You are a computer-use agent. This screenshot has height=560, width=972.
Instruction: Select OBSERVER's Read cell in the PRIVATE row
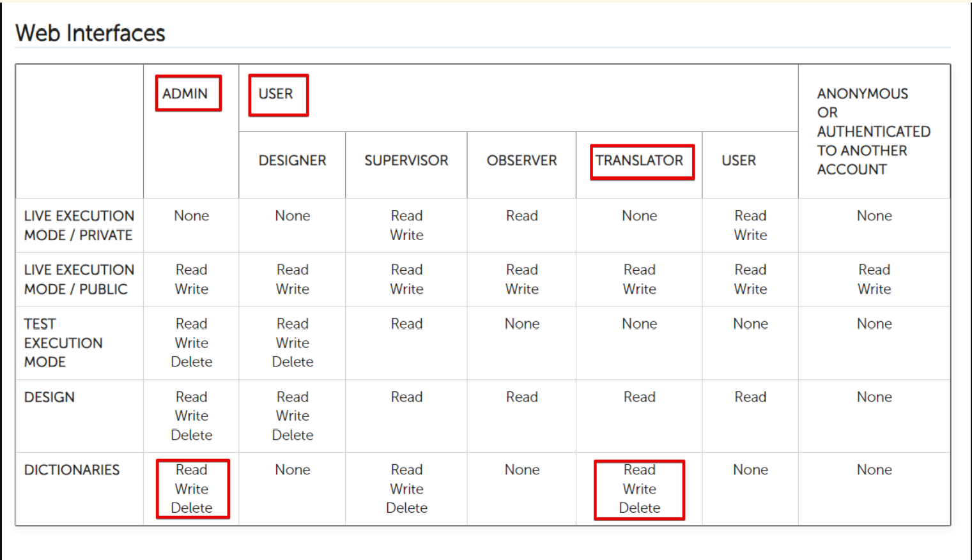click(x=522, y=216)
